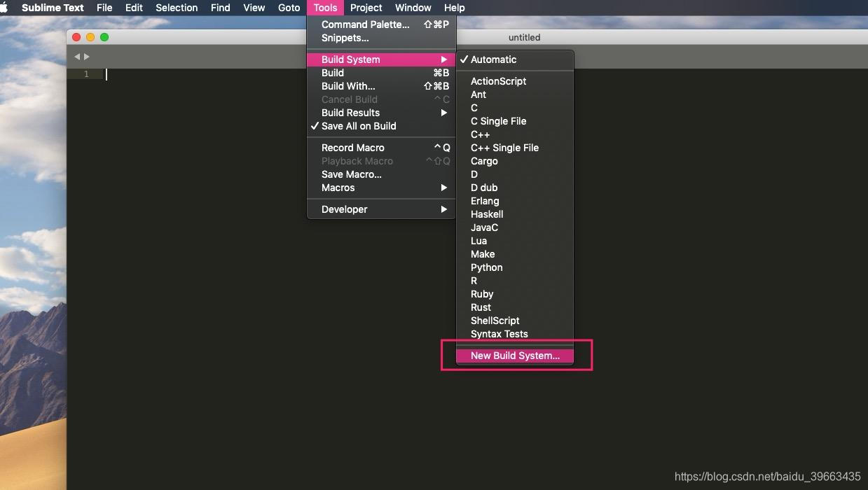Click the red close window button
868x490 pixels.
pos(76,37)
